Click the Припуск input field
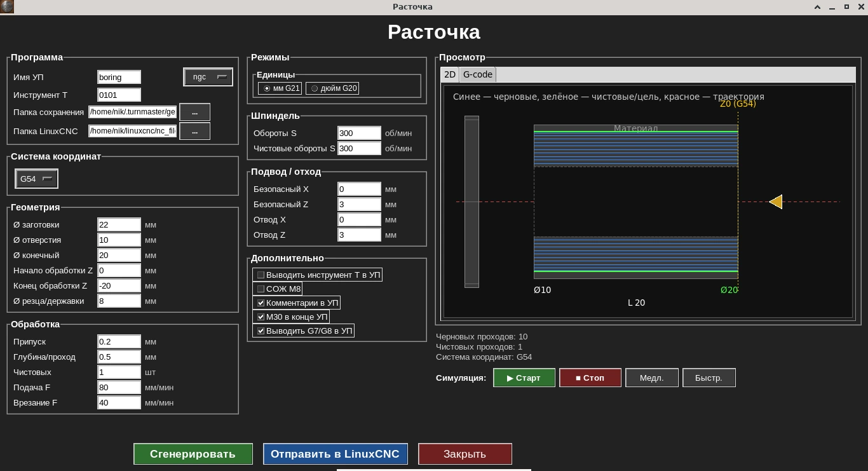Viewport: 868px width, 471px height. pos(119,341)
